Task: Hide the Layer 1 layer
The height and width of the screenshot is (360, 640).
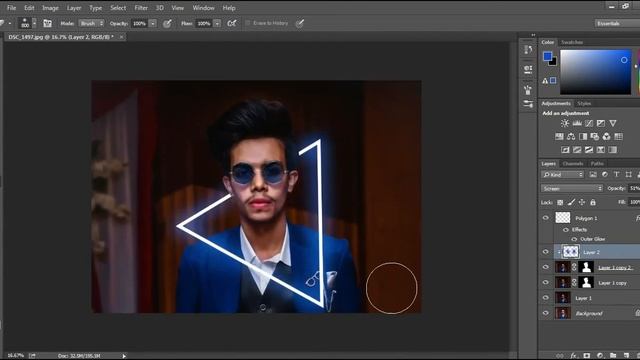Action: click(x=546, y=298)
